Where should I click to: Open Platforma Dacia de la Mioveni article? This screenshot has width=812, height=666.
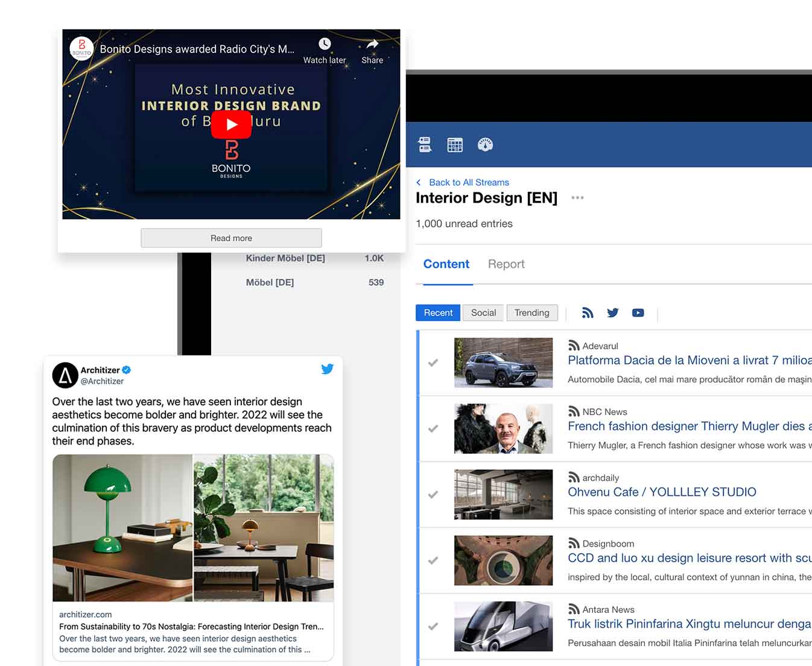[690, 360]
